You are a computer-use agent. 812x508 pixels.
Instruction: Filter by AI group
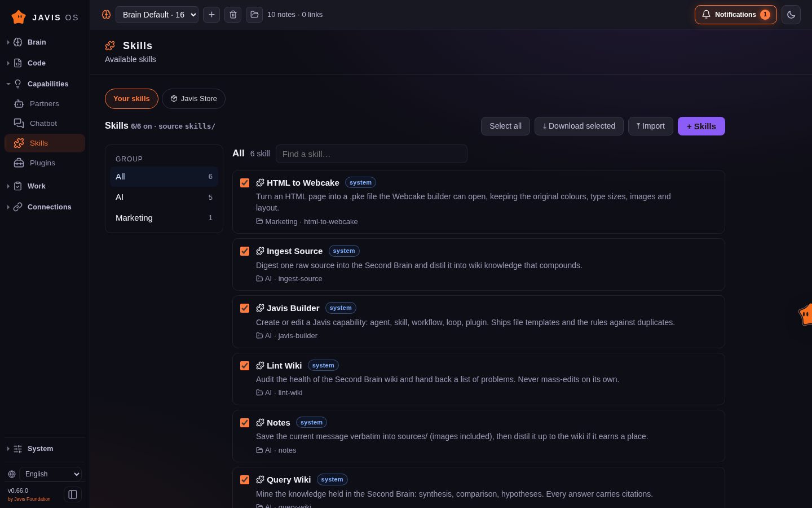click(x=164, y=197)
